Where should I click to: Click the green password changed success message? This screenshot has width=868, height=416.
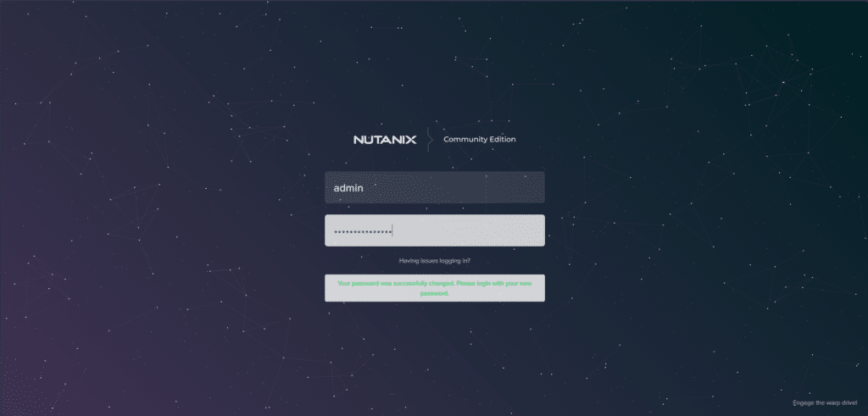[x=434, y=288]
